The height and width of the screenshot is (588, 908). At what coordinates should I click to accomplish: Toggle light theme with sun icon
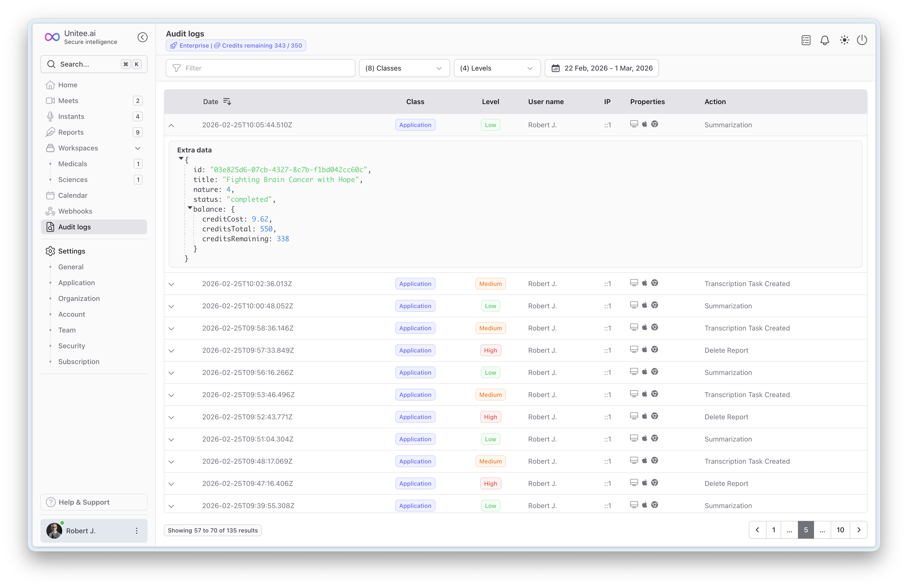844,40
